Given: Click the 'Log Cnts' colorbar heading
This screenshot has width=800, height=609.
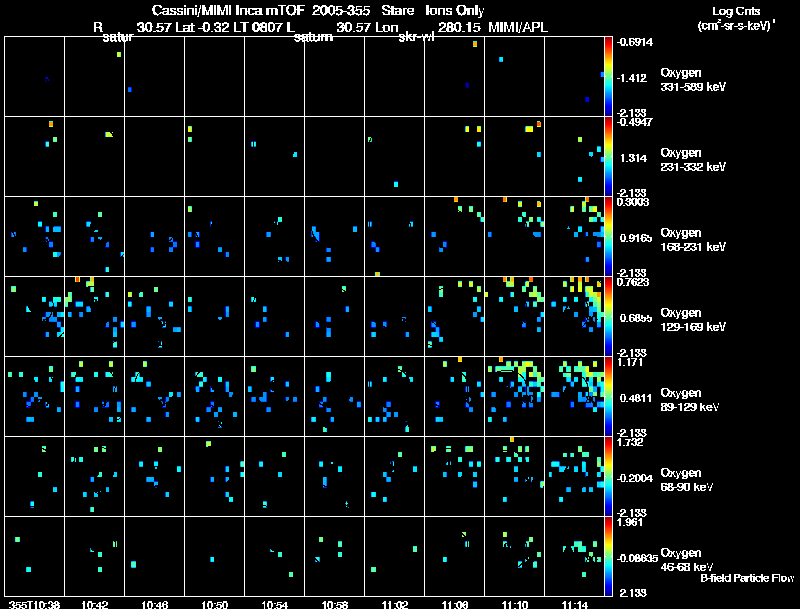Looking at the screenshot, I should [736, 11].
